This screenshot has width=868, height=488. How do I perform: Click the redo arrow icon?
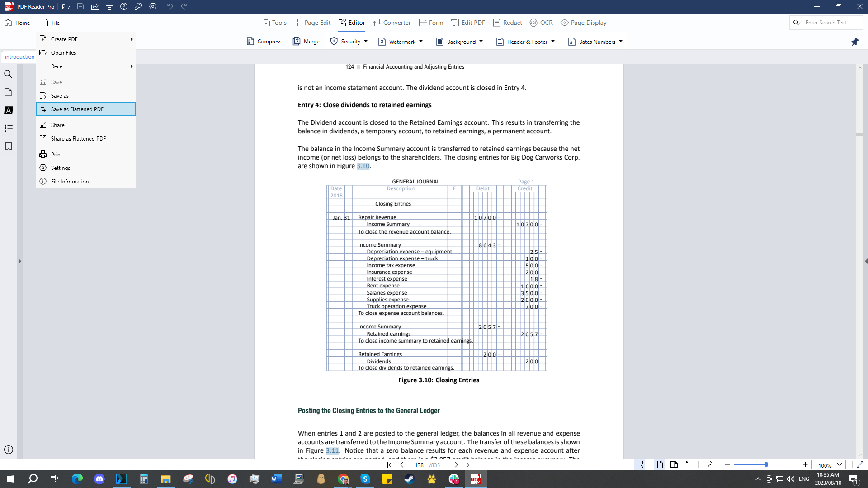click(x=184, y=7)
